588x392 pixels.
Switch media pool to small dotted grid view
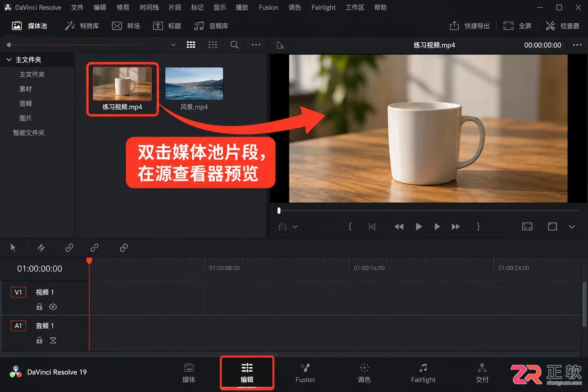(x=213, y=45)
